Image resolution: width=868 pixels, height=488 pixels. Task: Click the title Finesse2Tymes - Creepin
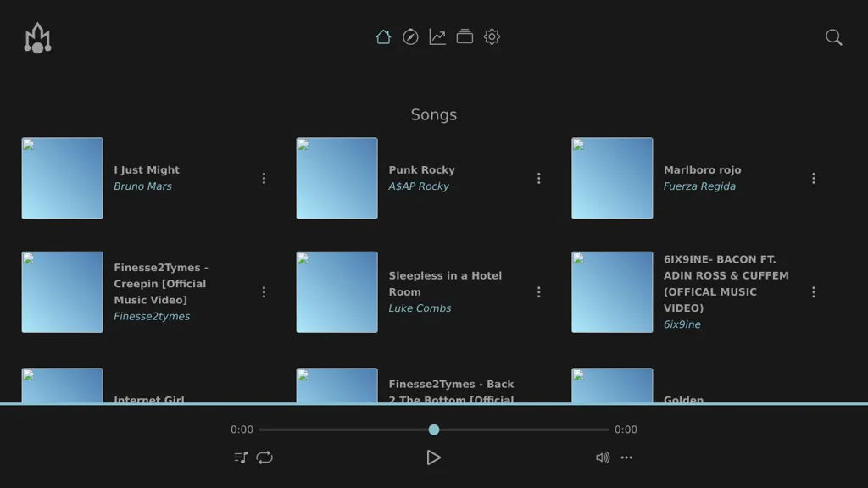tap(161, 284)
